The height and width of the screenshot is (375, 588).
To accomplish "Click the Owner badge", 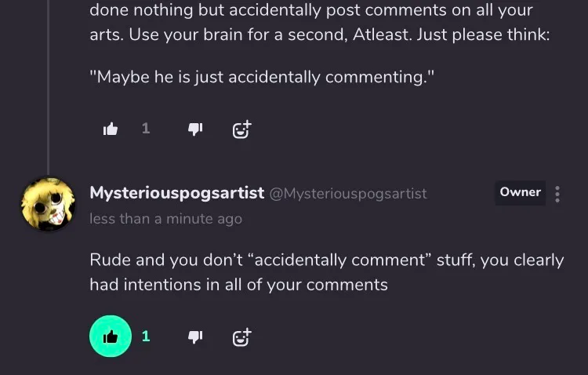I will pos(520,192).
